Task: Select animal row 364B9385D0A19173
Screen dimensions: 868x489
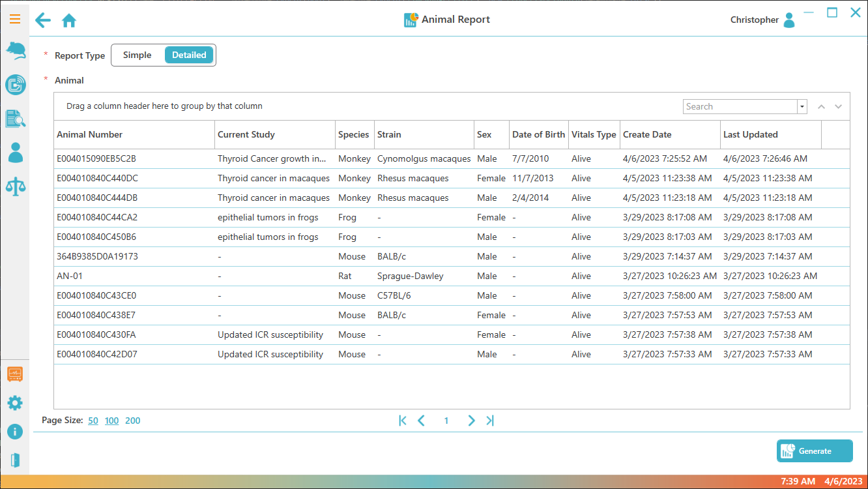Action: point(452,257)
